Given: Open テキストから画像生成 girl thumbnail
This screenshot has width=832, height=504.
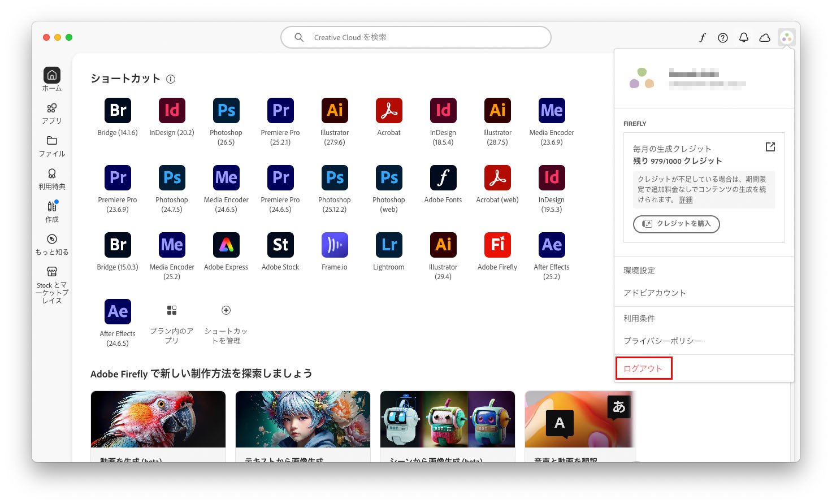Looking at the screenshot, I should (303, 419).
